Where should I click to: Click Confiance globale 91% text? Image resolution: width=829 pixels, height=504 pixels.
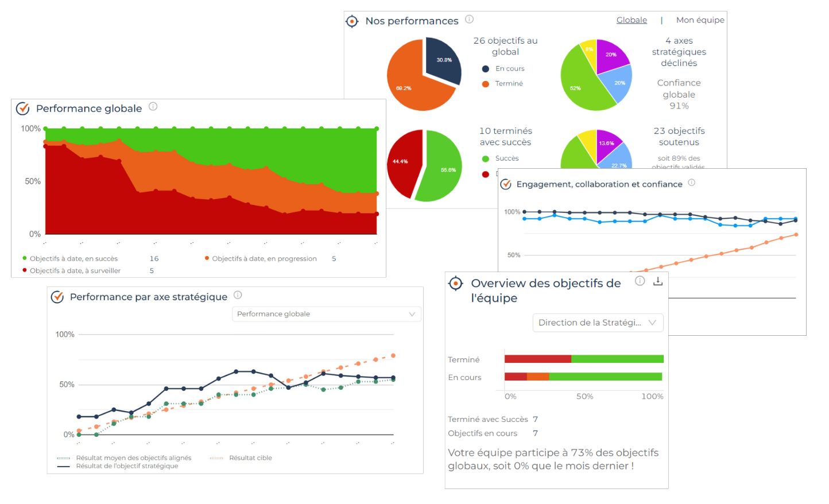click(x=679, y=94)
